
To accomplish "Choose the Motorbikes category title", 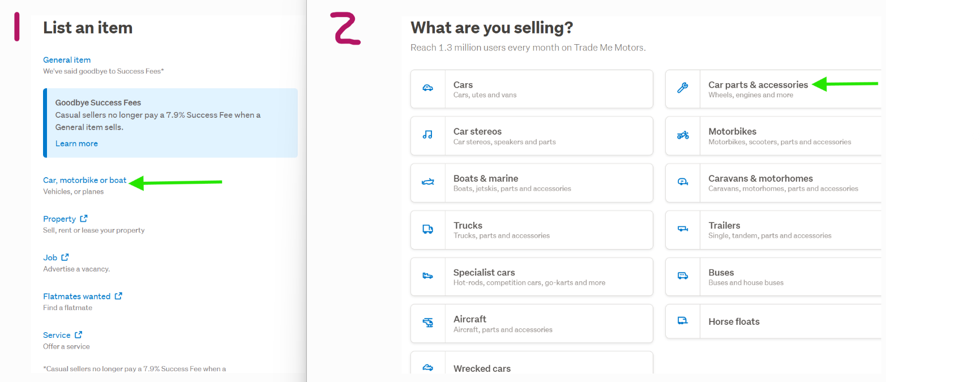I will (732, 131).
